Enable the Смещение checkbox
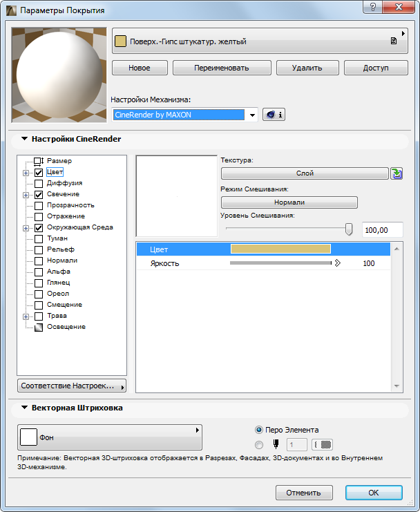This screenshot has width=420, height=512. (39, 305)
